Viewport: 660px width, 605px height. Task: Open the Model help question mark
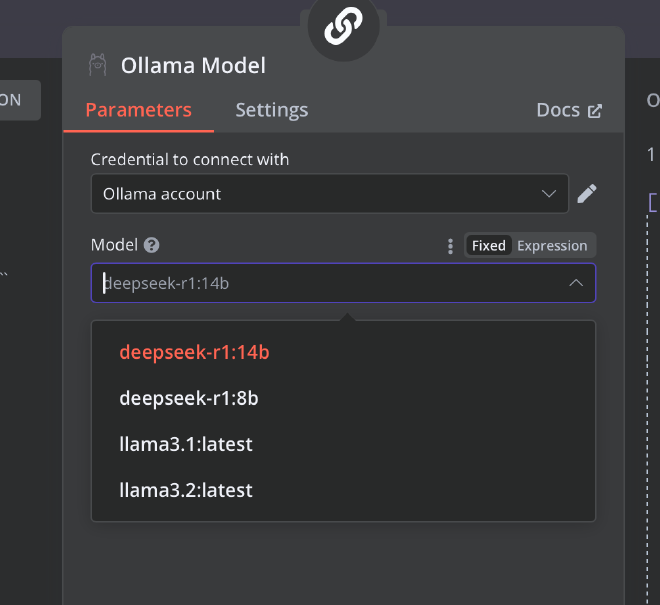tap(152, 245)
